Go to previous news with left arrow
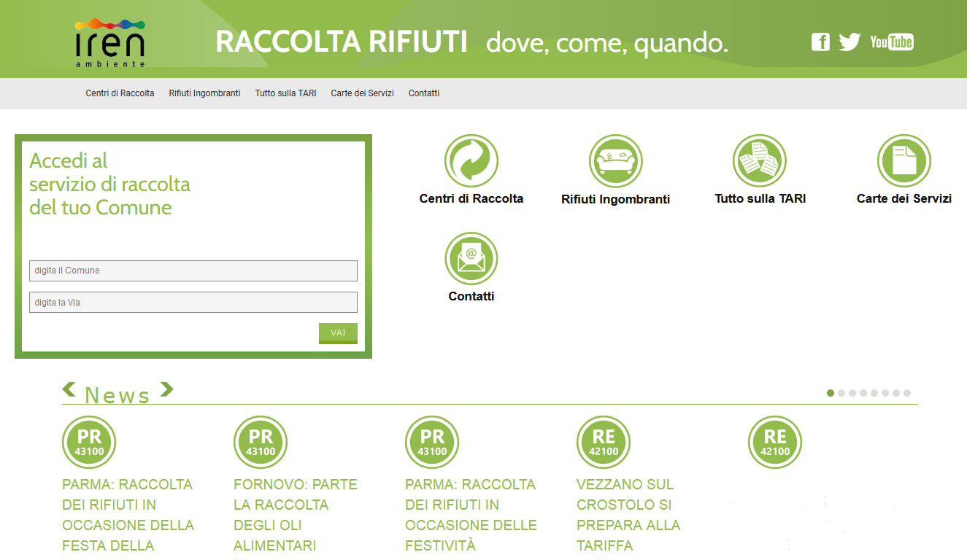Screen dimensions: 967x560 [69, 389]
